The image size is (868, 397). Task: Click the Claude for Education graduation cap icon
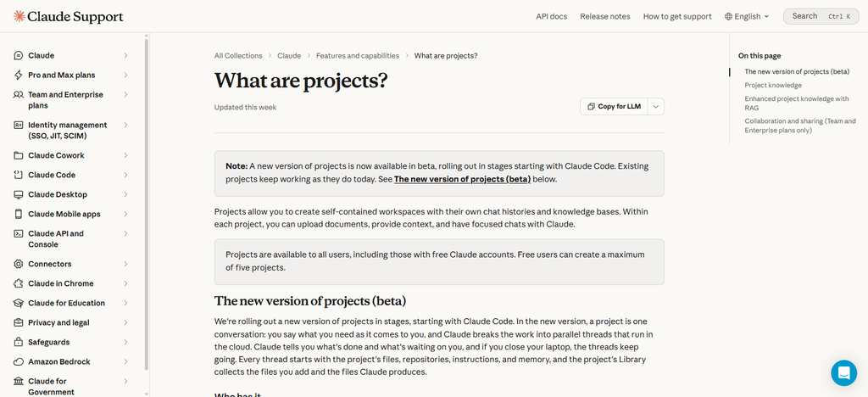tap(19, 303)
